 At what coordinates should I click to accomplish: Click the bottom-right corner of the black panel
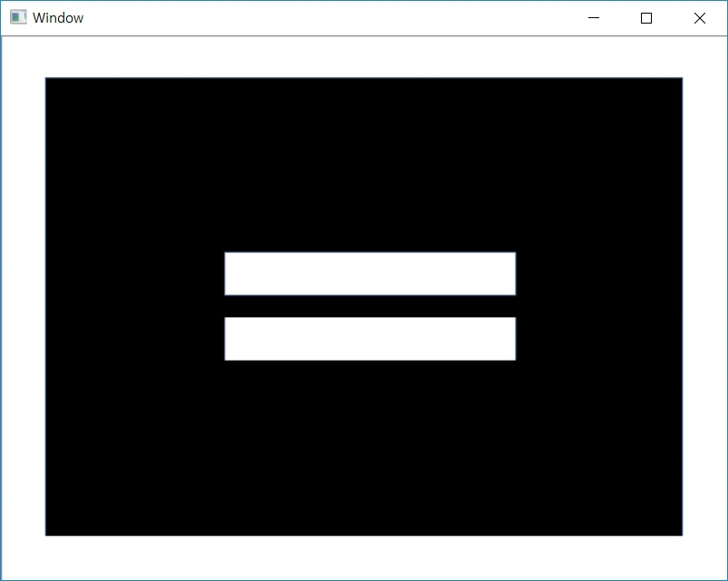click(x=679, y=532)
